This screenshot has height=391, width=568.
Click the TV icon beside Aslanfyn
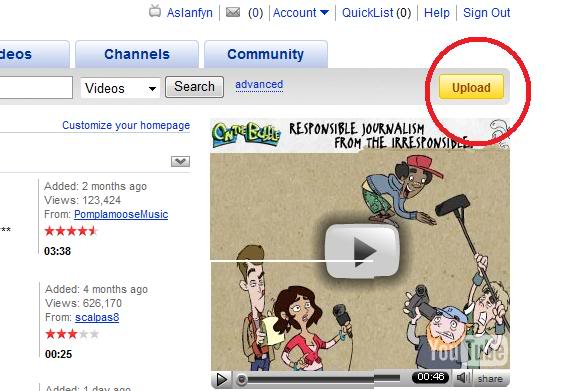point(155,11)
